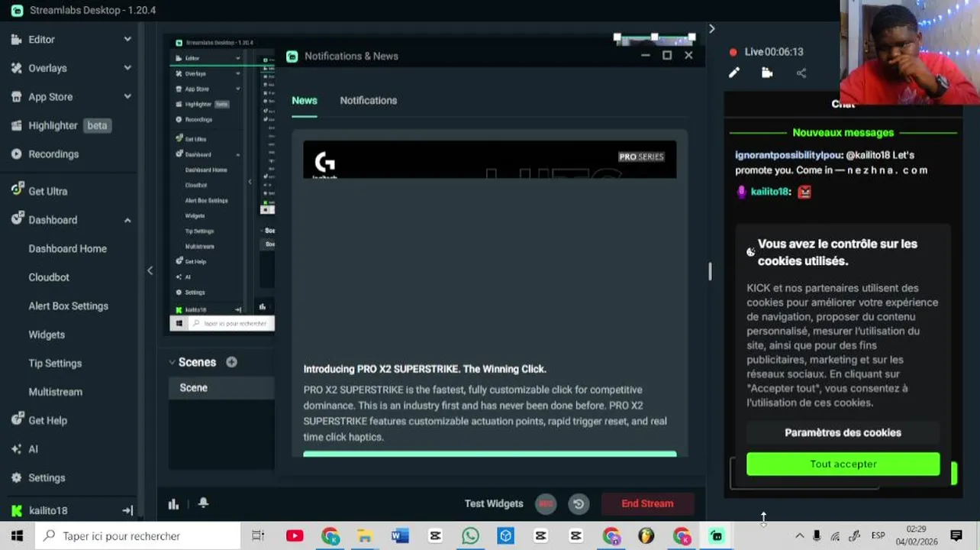
Task: Open Tip Settings
Action: pyautogui.click(x=55, y=364)
